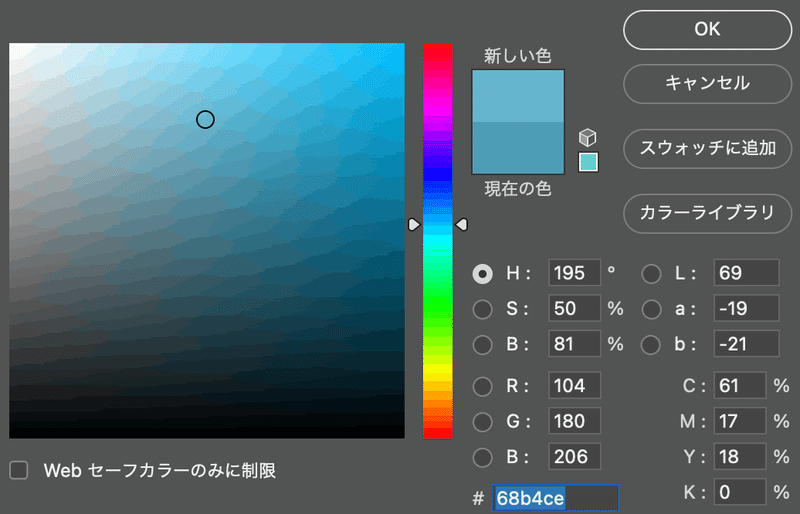Select the HSB brightness B radio button
This screenshot has width=800, height=514.
click(x=483, y=345)
